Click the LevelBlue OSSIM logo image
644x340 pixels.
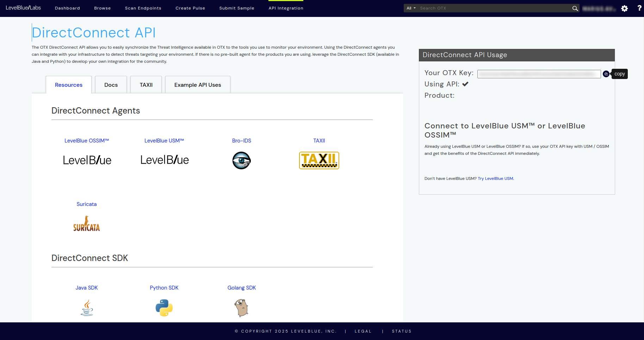pyautogui.click(x=87, y=160)
